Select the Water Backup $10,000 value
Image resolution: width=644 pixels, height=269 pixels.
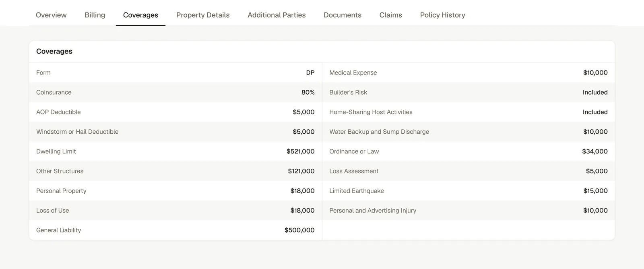point(595,132)
